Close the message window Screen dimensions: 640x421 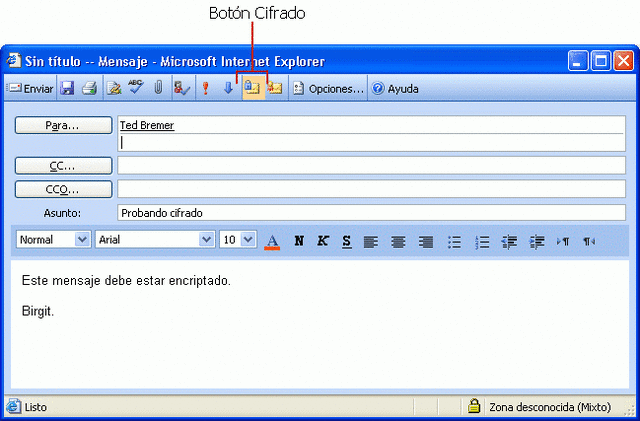[624, 61]
